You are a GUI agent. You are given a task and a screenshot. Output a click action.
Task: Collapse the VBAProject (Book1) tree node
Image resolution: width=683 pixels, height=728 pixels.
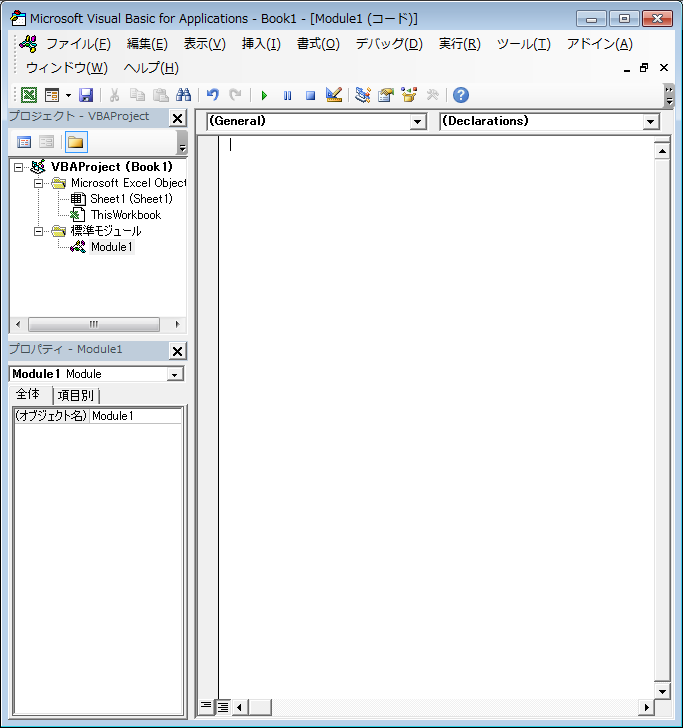pyautogui.click(x=18, y=167)
